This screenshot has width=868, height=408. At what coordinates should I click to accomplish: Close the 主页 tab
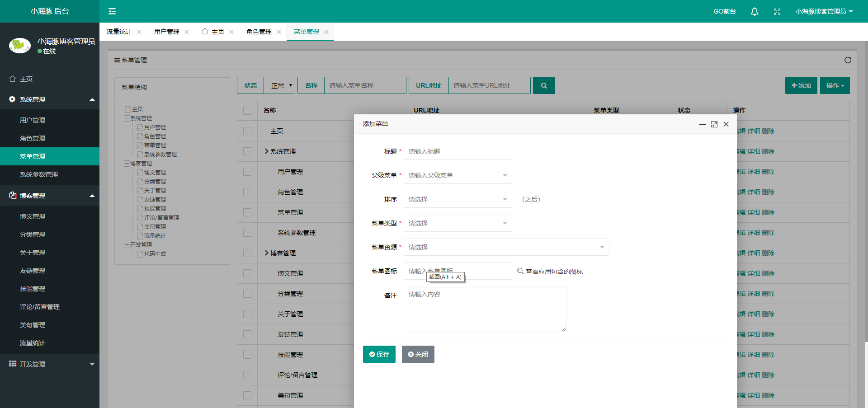[x=231, y=32]
